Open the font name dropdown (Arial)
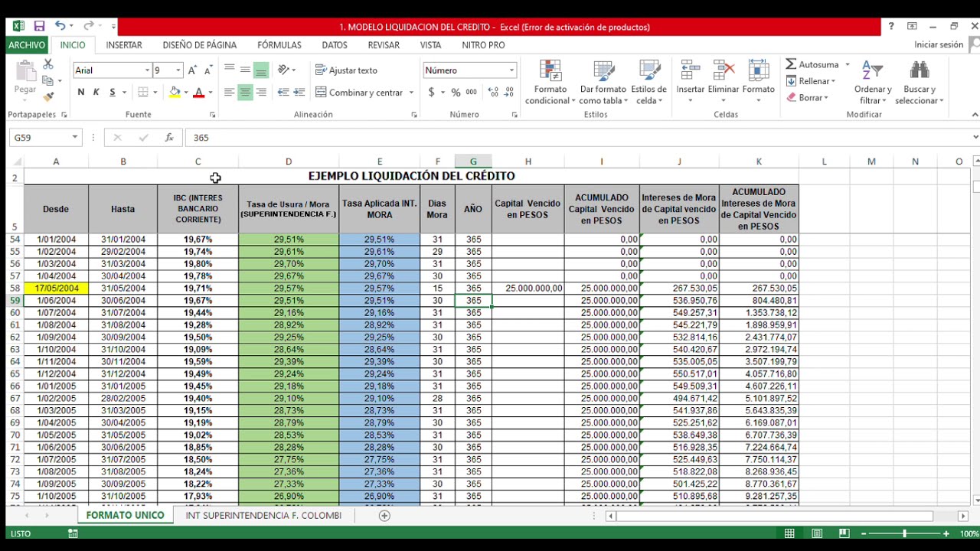 pyautogui.click(x=148, y=70)
